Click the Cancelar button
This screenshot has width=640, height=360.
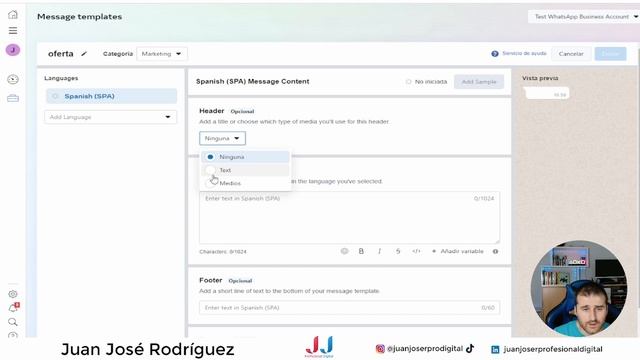571,54
